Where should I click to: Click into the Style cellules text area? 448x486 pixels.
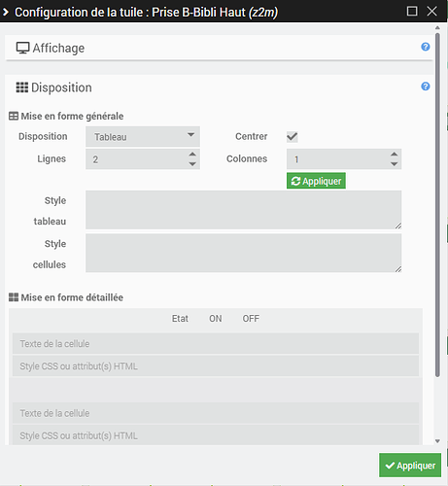pyautogui.click(x=244, y=253)
